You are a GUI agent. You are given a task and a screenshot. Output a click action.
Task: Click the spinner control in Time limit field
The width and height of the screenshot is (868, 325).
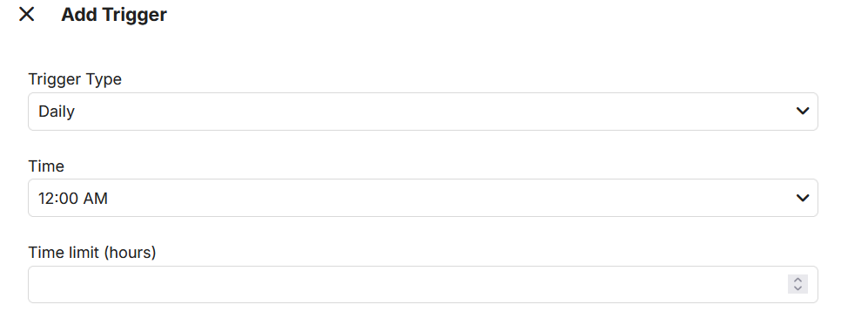point(797,284)
